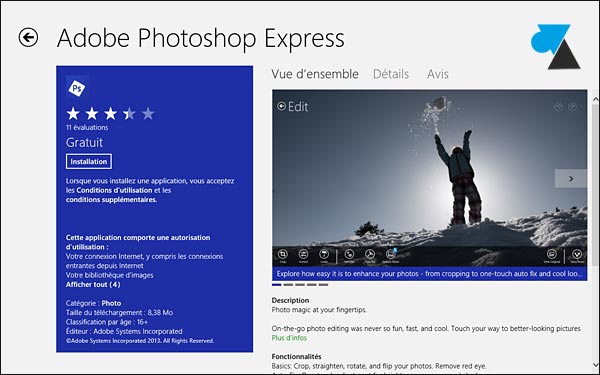
Task: Click 'Votre bibliothèque d'images' permission line
Action: pyautogui.click(x=109, y=275)
